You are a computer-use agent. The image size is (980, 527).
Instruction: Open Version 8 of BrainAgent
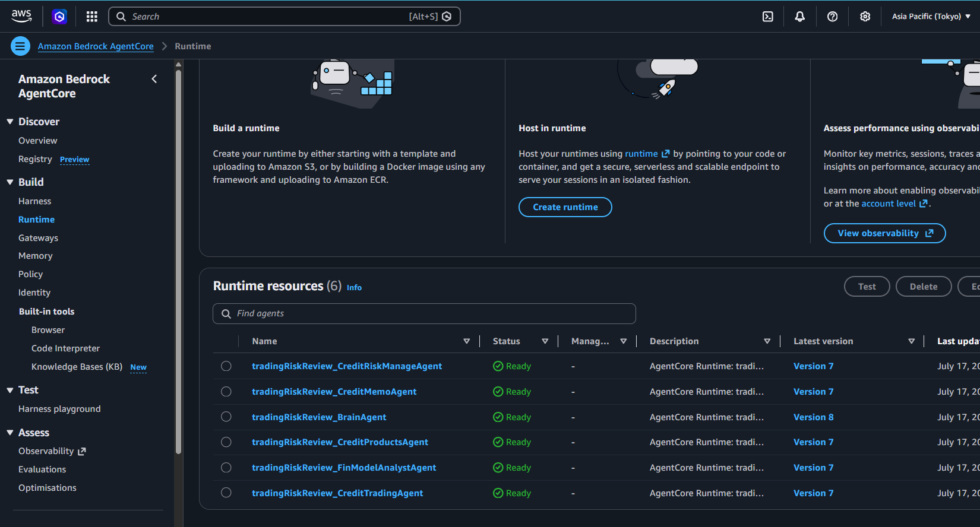814,417
